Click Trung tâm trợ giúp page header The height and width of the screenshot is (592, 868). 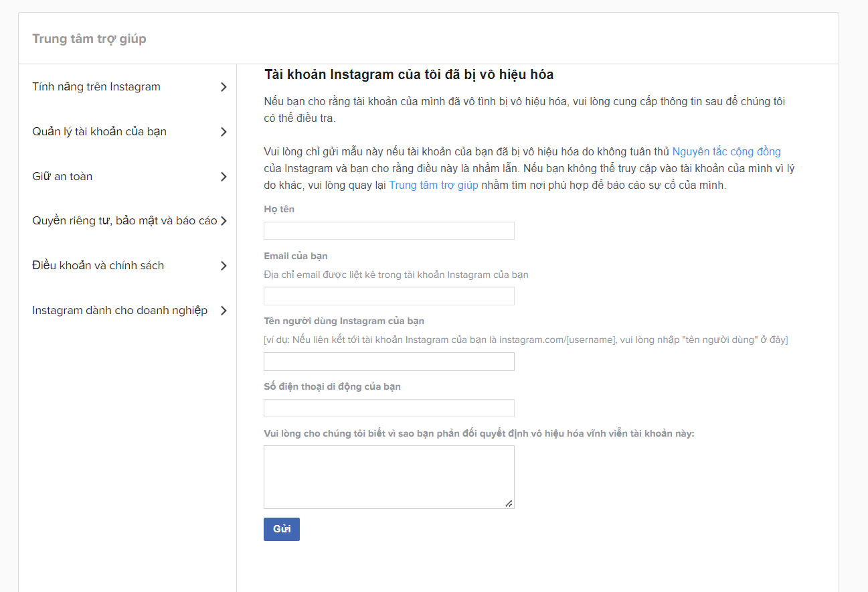(89, 39)
